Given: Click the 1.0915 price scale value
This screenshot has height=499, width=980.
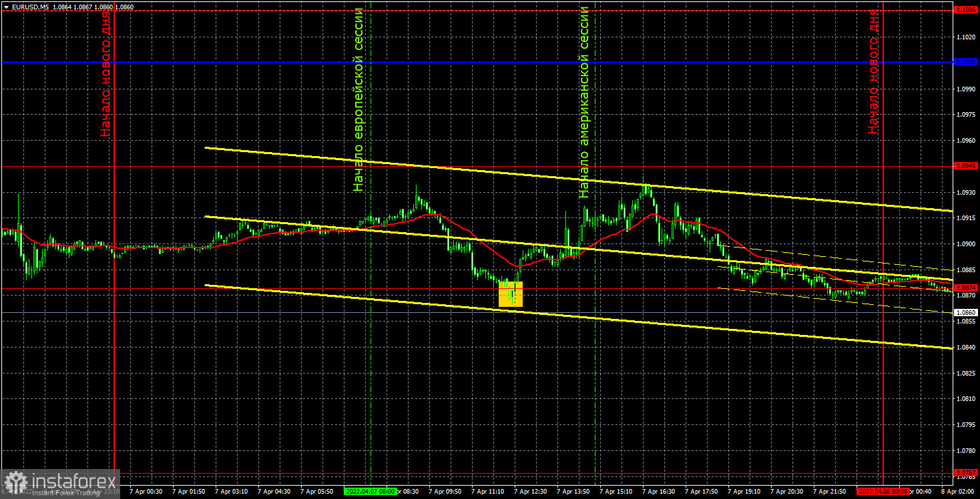Looking at the screenshot, I should point(965,217).
